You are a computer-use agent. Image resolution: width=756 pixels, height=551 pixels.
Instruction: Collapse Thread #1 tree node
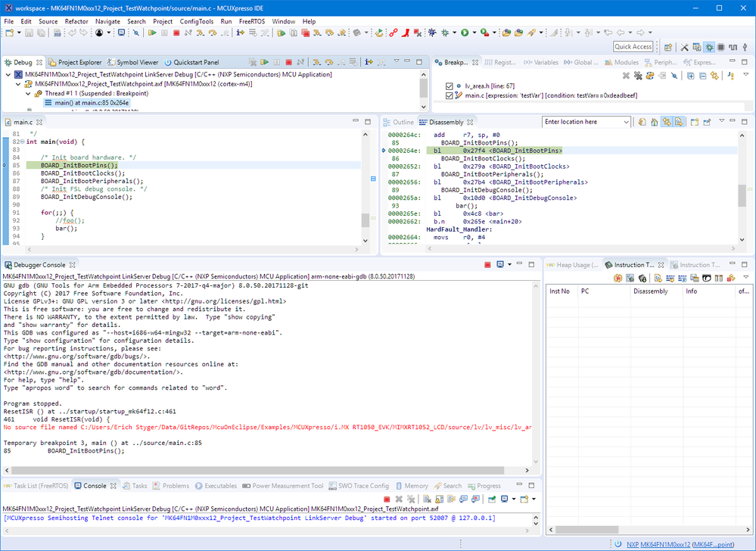(28, 94)
